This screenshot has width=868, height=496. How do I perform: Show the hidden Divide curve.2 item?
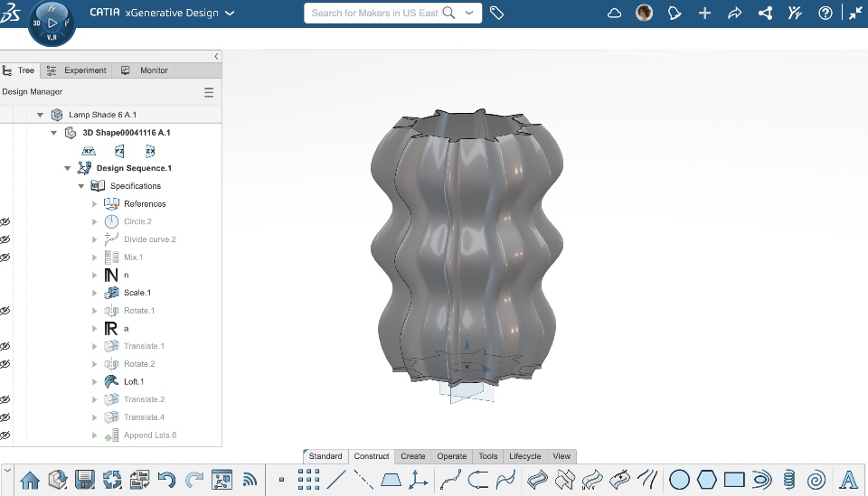pyautogui.click(x=5, y=239)
